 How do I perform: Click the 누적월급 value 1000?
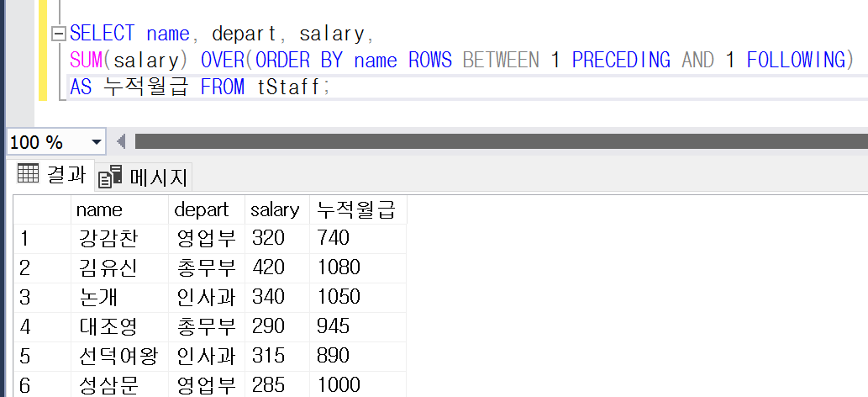click(x=358, y=384)
